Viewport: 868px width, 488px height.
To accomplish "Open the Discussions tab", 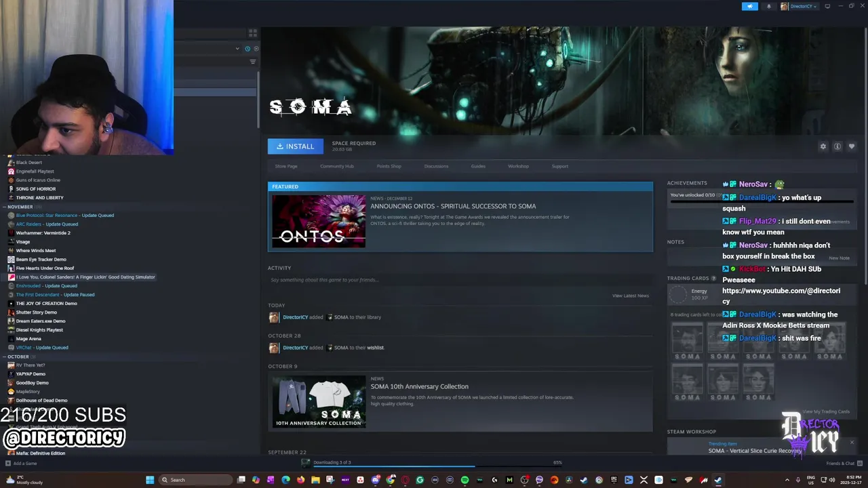I will coord(436,166).
